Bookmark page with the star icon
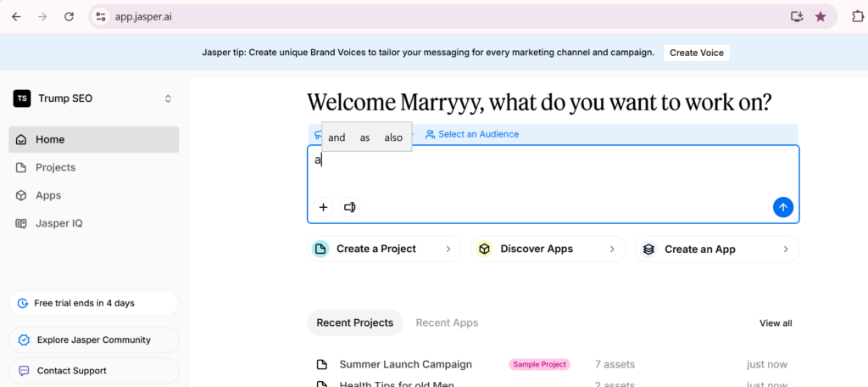This screenshot has width=868, height=387. pos(820,16)
